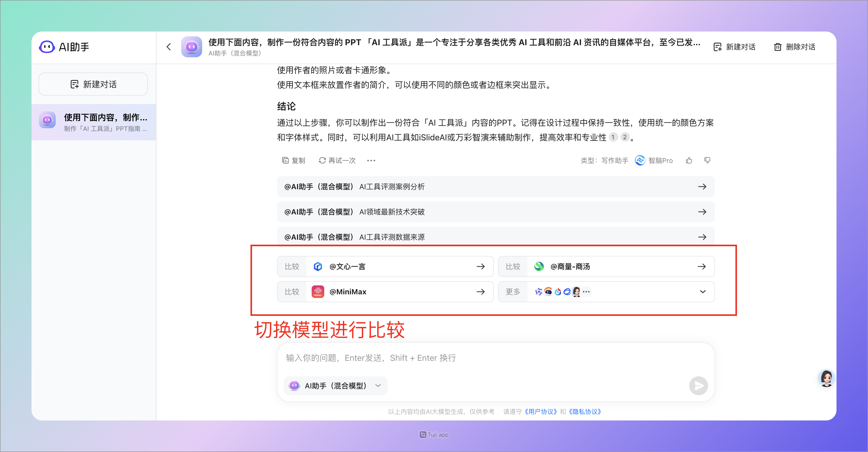Click the 文心一言 logo icon

318,266
